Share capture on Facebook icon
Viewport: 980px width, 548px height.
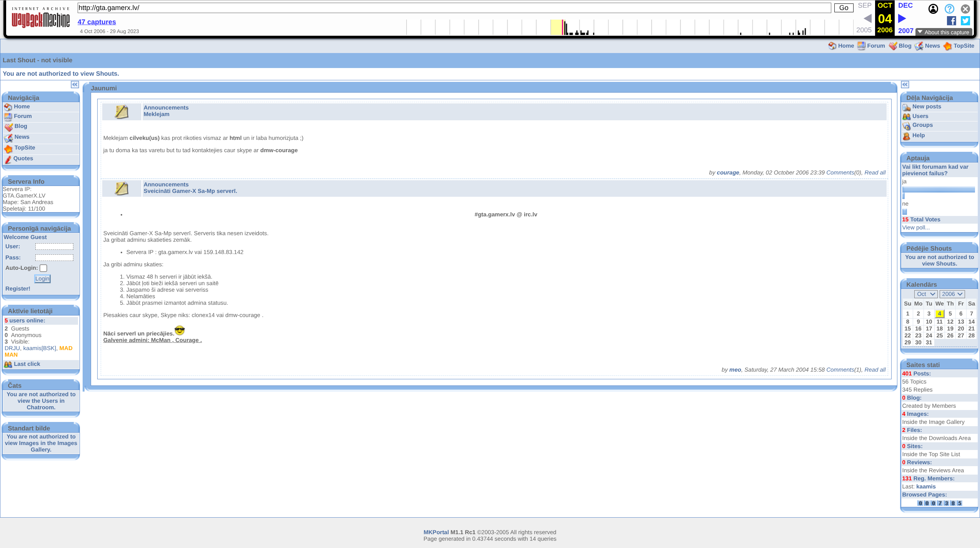(x=952, y=21)
